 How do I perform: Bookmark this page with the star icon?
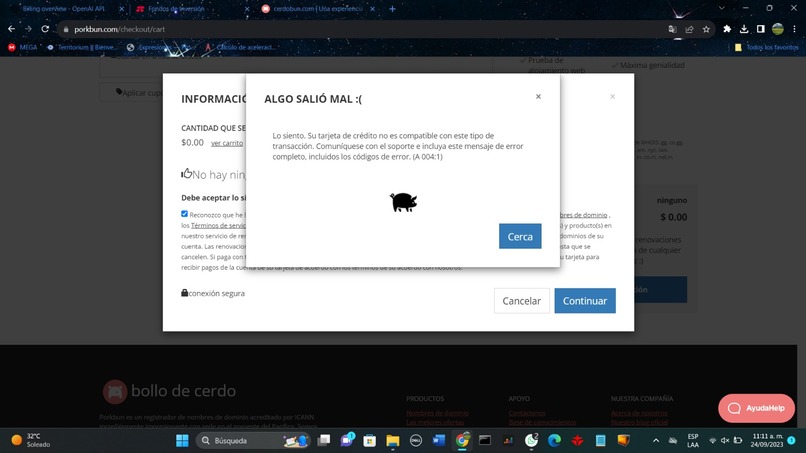pos(706,29)
